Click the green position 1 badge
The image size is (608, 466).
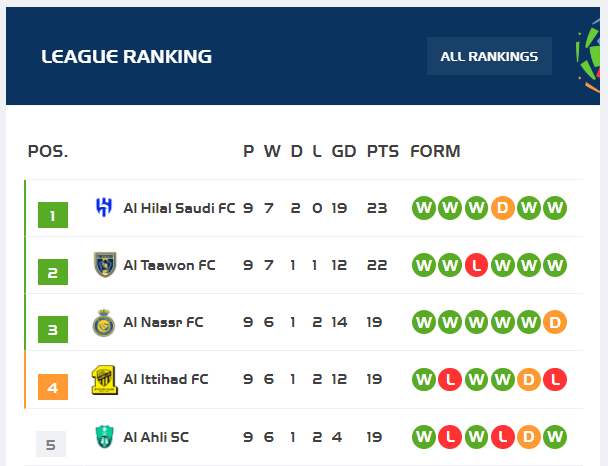53,215
